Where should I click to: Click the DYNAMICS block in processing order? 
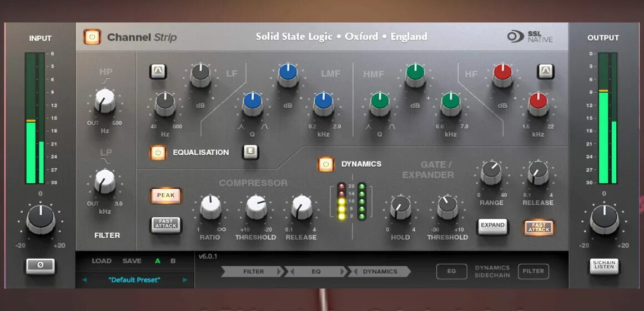380,272
